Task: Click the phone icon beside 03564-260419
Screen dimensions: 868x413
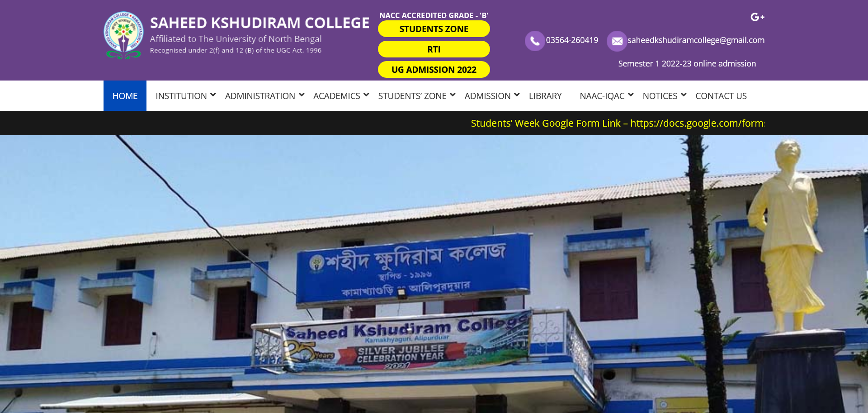Action: coord(535,41)
